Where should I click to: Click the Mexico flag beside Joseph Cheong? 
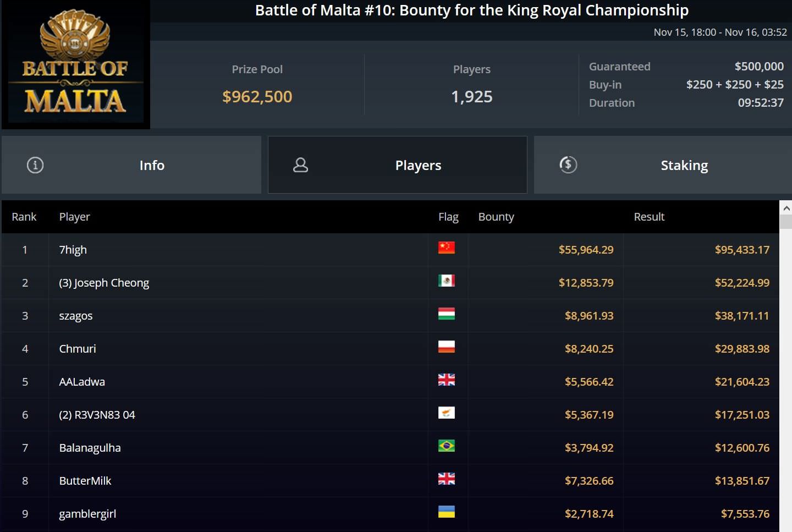point(446,281)
